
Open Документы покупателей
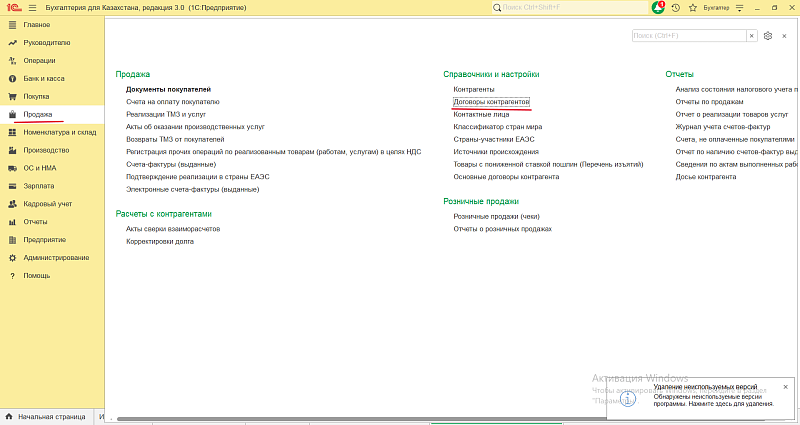pos(168,89)
